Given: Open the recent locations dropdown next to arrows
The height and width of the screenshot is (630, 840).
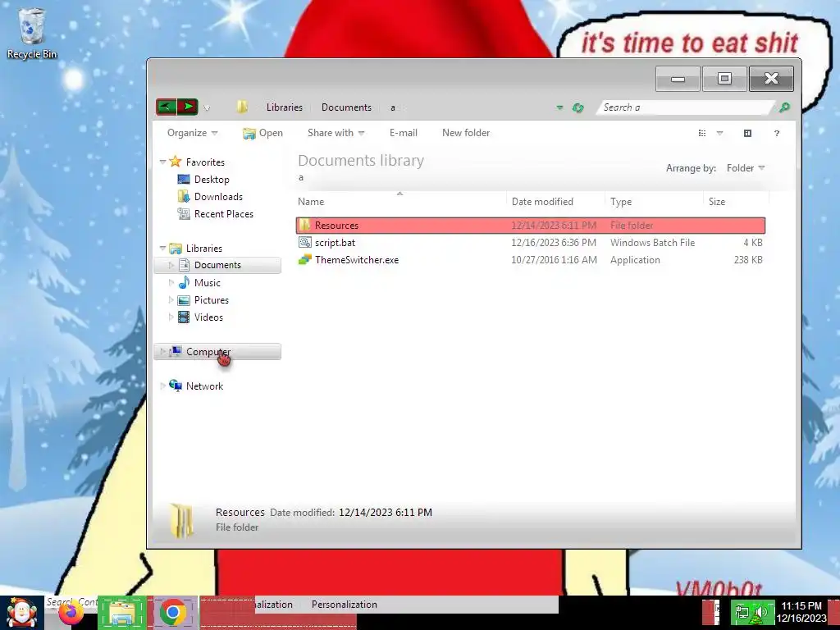Looking at the screenshot, I should [207, 108].
